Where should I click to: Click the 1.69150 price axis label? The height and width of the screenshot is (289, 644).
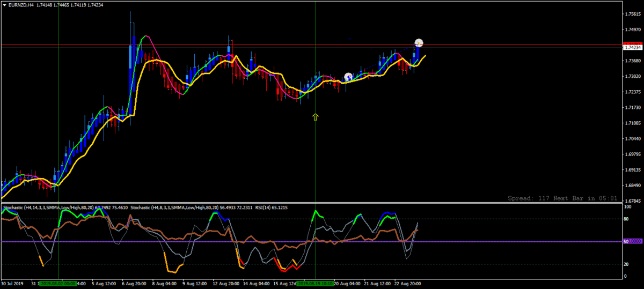click(x=634, y=170)
